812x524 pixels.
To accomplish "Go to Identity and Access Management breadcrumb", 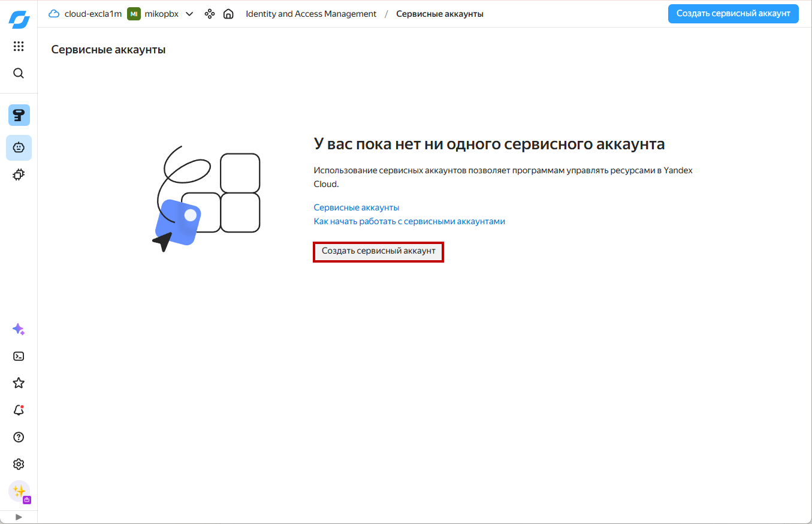I will click(311, 14).
